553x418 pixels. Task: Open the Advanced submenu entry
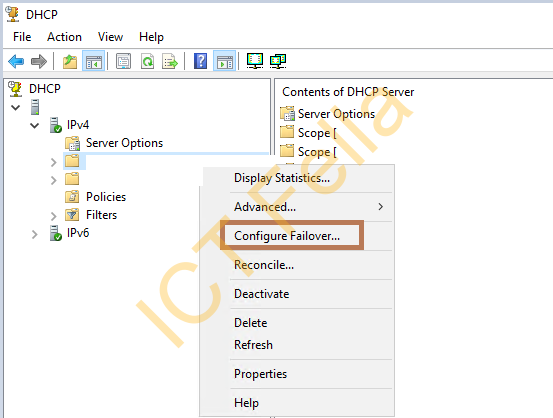click(x=265, y=207)
